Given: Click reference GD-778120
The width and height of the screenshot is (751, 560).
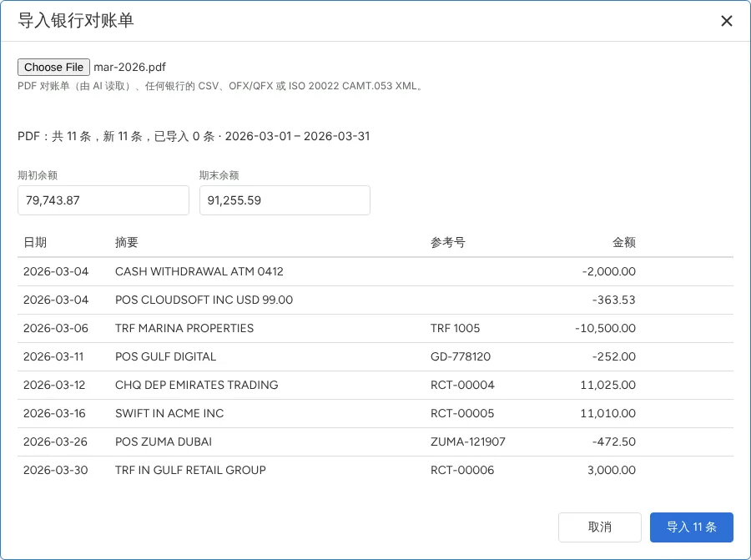Looking at the screenshot, I should [461, 356].
